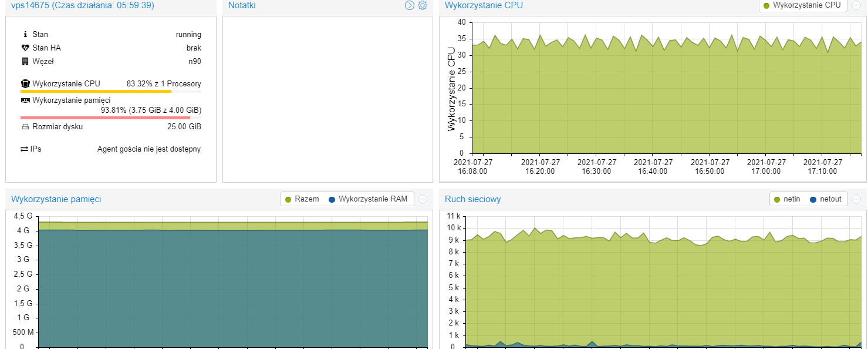Collapse the Ruch sieciowy chart panel
Image resolution: width=868 pixels, height=349 pixels.
(857, 199)
